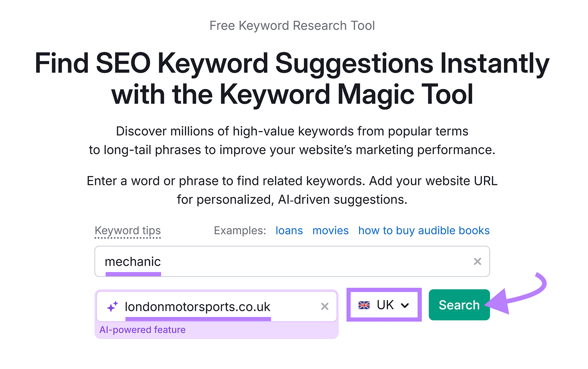Screen dimensions: 588x369
Task: Click the X icon inside the keyword box
Action: click(477, 262)
